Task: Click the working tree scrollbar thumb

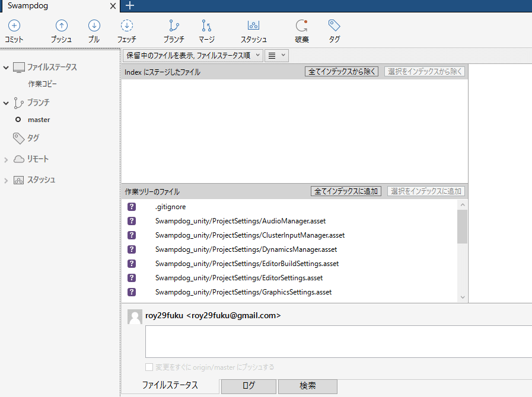Action: 462,226
